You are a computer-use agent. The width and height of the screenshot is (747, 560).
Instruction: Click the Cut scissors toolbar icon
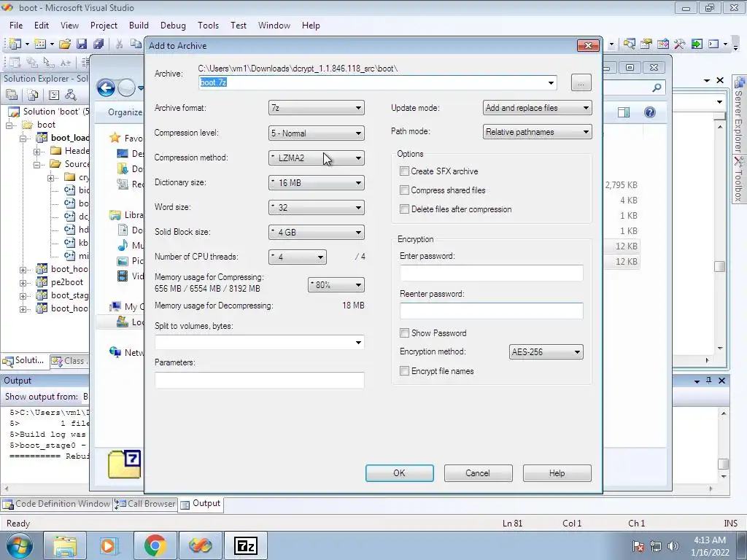pyautogui.click(x=119, y=44)
